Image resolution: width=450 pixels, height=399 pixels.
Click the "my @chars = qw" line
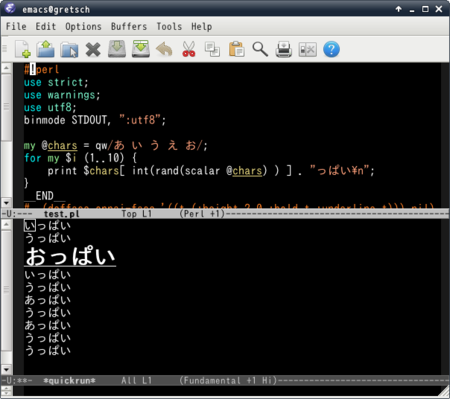point(116,146)
